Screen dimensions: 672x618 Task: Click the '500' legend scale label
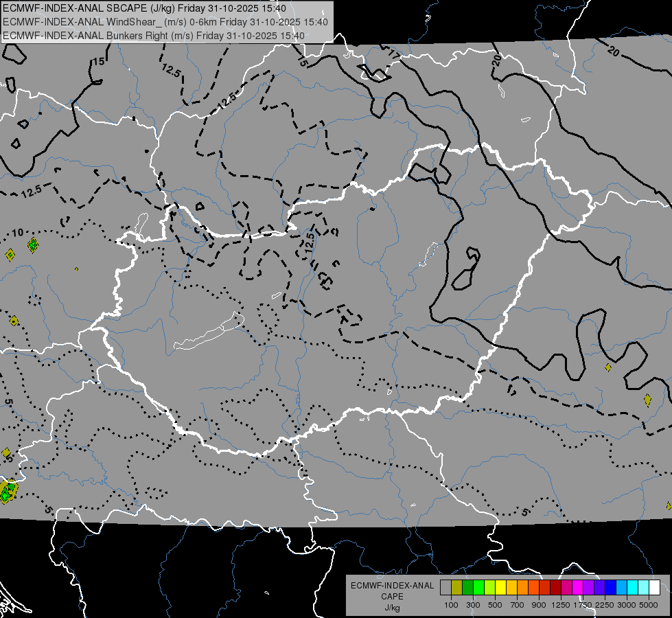point(495,605)
